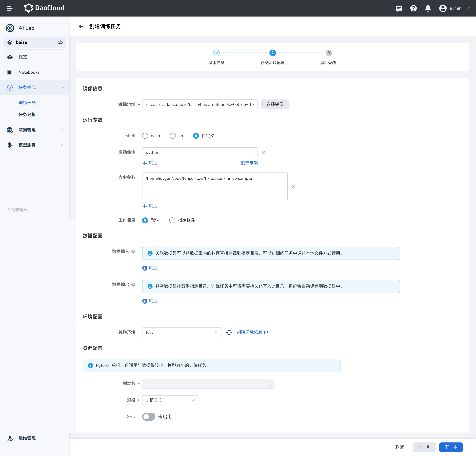Enable the GPU toggle switch
Viewport: 476px width, 456px height.
point(149,416)
